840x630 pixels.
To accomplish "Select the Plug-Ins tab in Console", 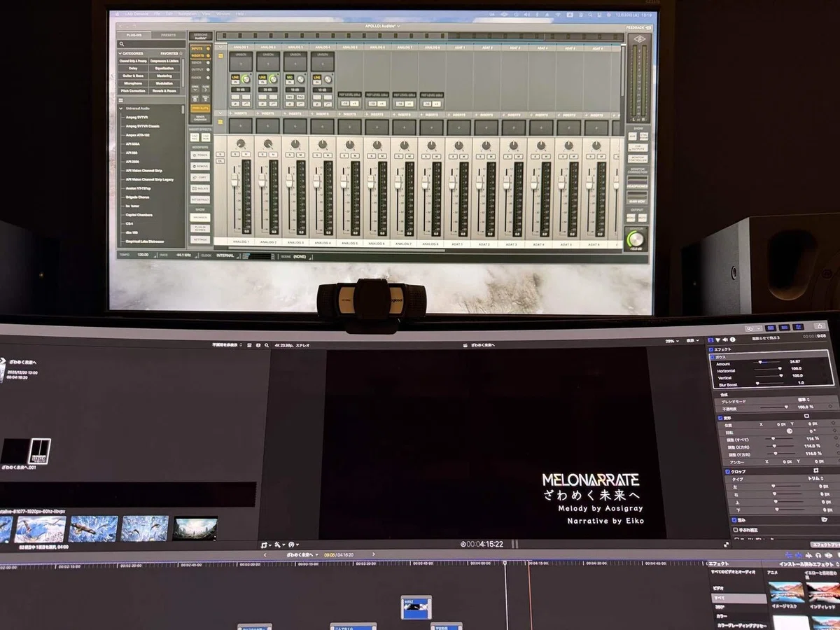I will [134, 34].
